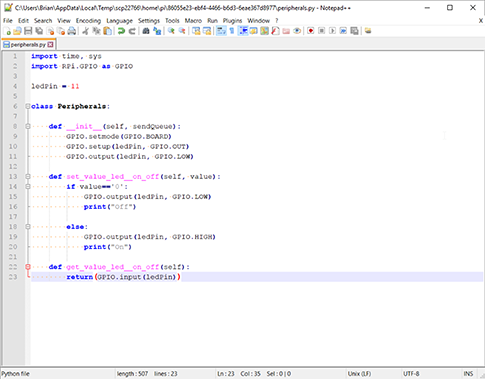Open the Replace dialog toolbar icon
The height and width of the screenshot is (379, 485).
tap(157, 31)
